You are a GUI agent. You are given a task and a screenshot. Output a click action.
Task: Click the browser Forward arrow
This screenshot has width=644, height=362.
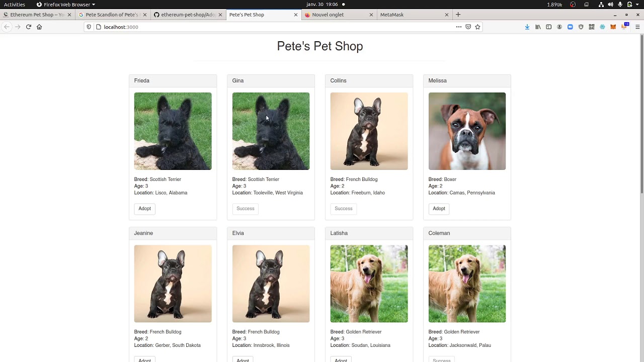pyautogui.click(x=18, y=27)
